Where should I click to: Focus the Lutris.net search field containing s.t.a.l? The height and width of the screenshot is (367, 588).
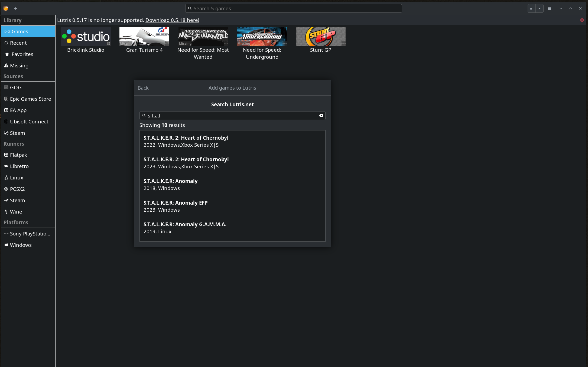(x=232, y=116)
